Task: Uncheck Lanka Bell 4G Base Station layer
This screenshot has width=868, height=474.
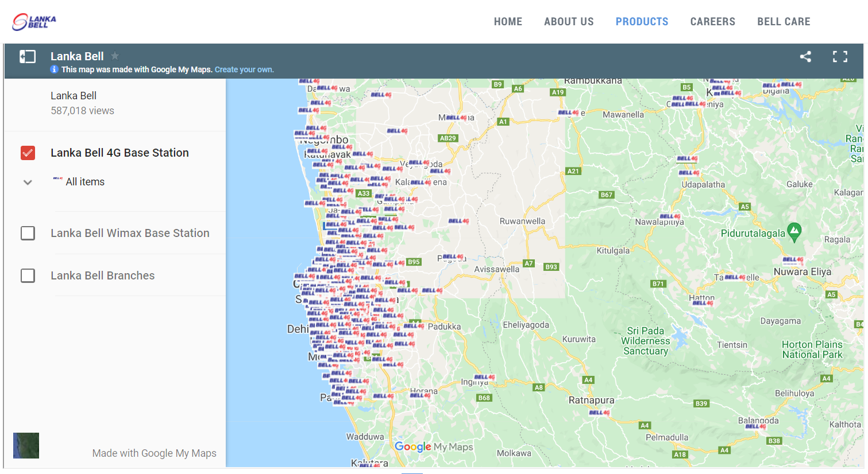Action: point(28,153)
